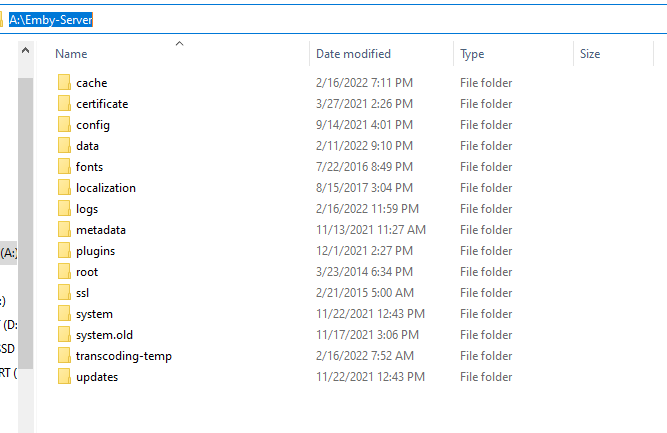Screen dimensions: 667x433
Task: Click the cache folder icon
Action: tap(64, 83)
